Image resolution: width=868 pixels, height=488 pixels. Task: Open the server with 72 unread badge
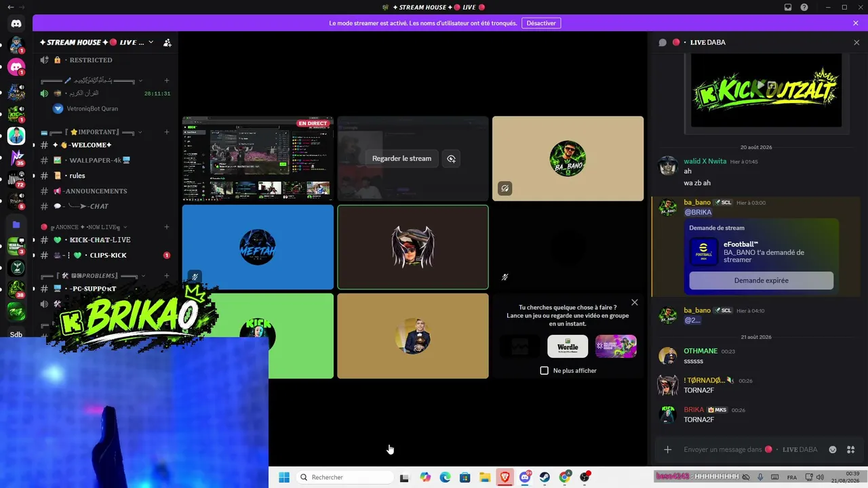pos(16,180)
